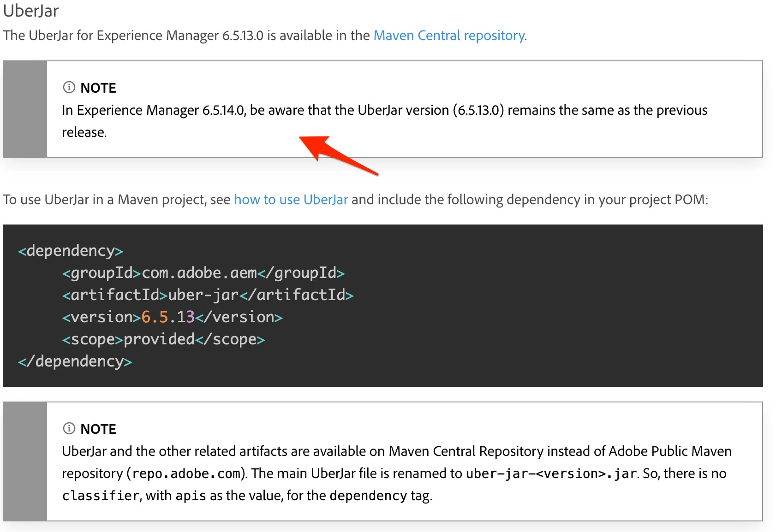The image size is (776, 532).
Task: Click the info icon beside the second NOTE
Action: tap(69, 428)
